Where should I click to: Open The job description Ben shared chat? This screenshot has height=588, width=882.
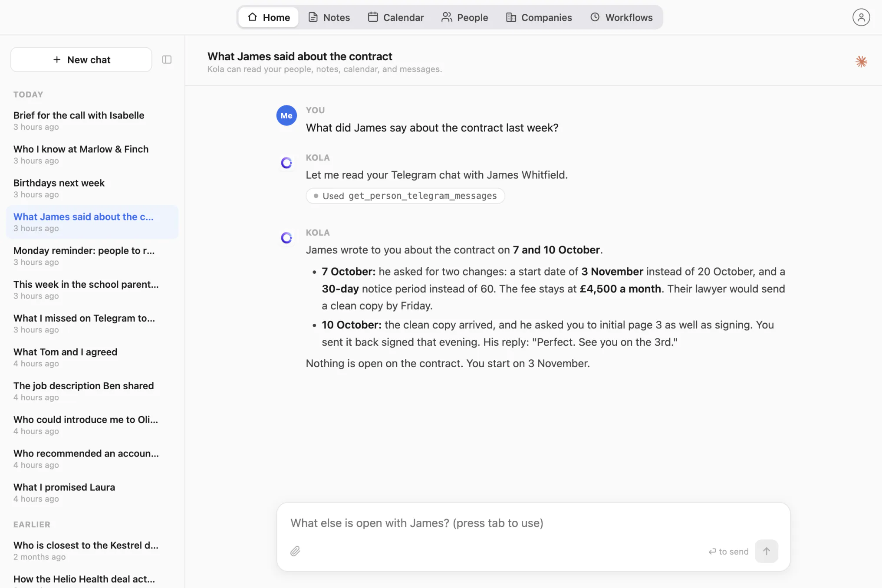(x=92, y=391)
